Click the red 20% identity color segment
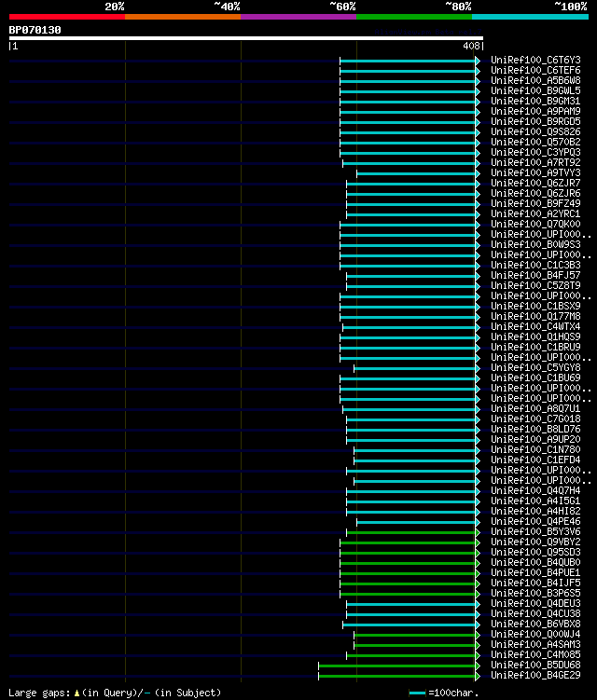This screenshot has width=597, height=700. (67, 17)
